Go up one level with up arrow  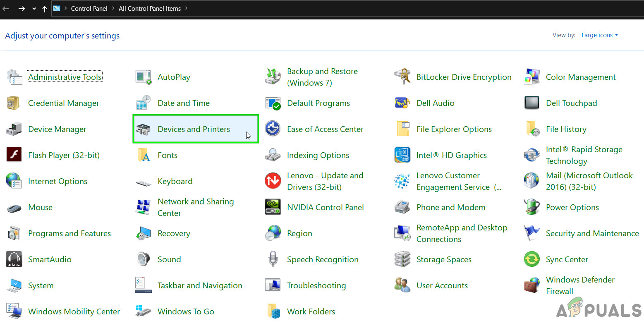(x=45, y=9)
